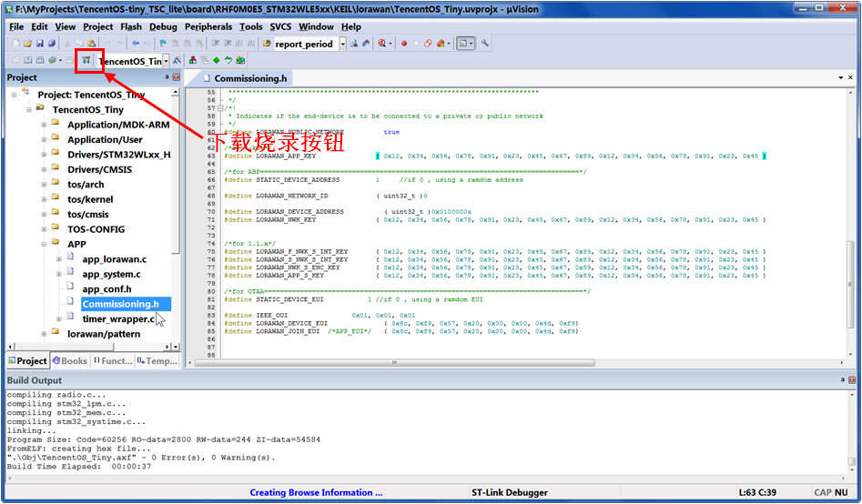Select the TOS-CONFIG folder
Viewport: 862px width, 504px height.
(x=96, y=229)
